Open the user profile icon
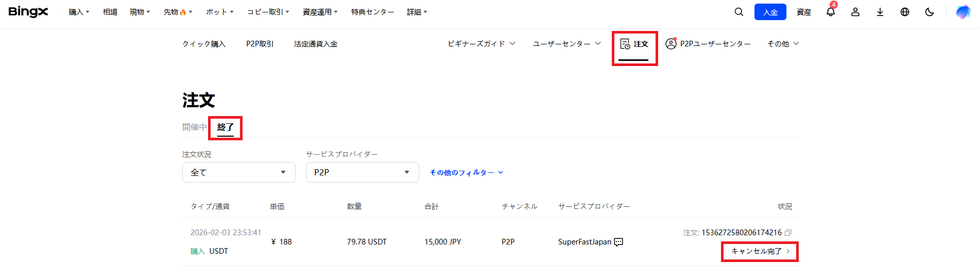Image resolution: width=980 pixels, height=277 pixels. pos(855,12)
